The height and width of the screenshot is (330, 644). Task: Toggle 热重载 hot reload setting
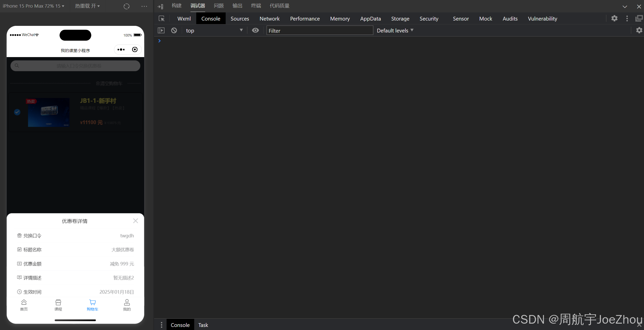(x=87, y=6)
